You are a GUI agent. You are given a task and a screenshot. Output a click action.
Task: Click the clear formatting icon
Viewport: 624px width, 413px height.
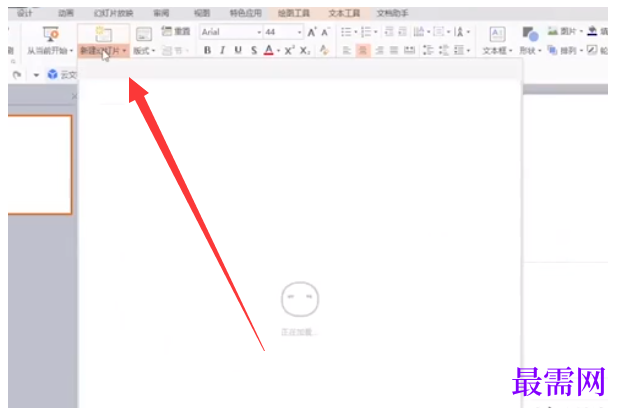click(324, 50)
